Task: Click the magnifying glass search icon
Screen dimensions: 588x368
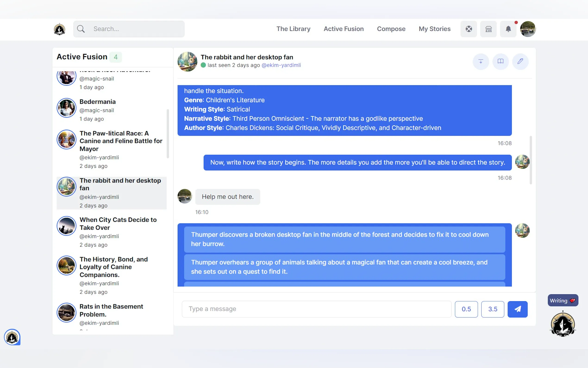Action: tap(81, 29)
